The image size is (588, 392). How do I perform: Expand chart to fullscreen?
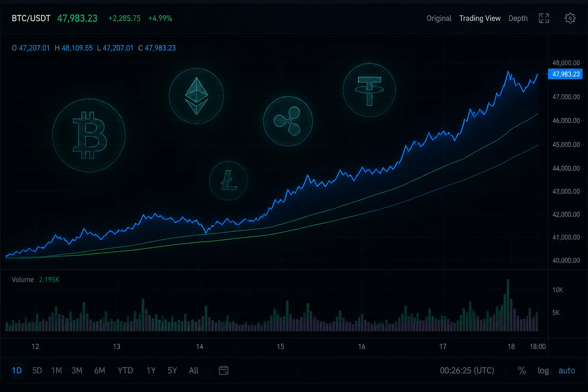tap(544, 18)
